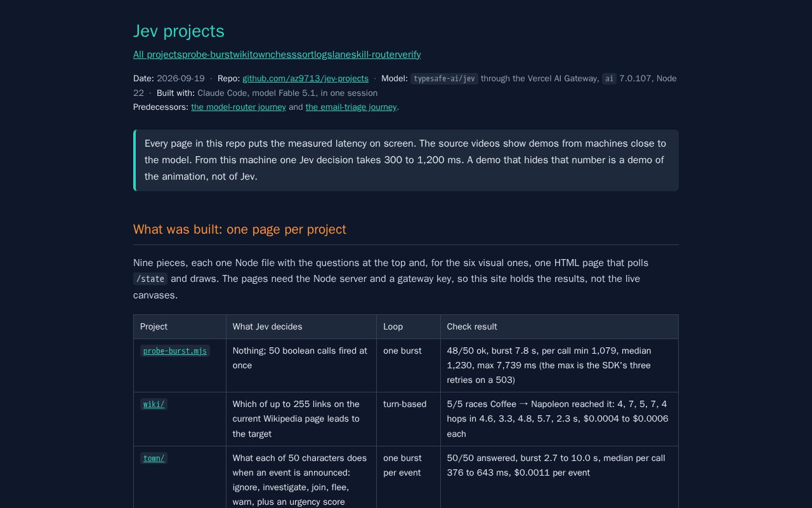Open the logs nav link
This screenshot has height=508, width=812.
[x=323, y=55]
